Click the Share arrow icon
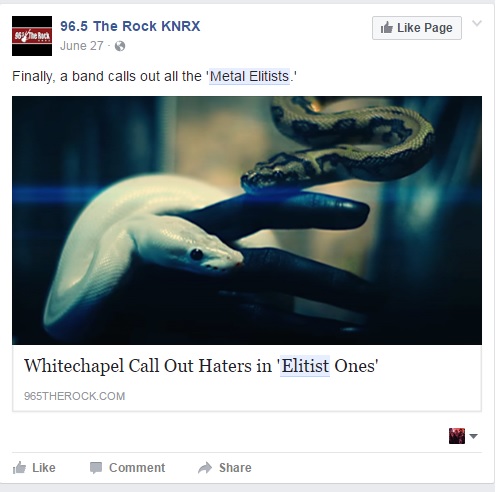The width and height of the screenshot is (500, 492). tap(205, 468)
